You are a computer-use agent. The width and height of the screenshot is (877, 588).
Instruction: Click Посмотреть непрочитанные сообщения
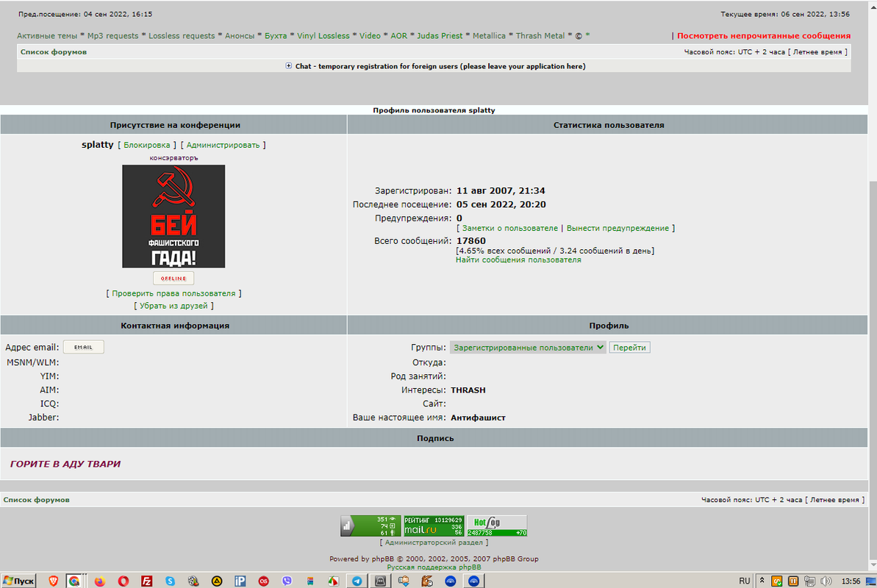tap(764, 36)
